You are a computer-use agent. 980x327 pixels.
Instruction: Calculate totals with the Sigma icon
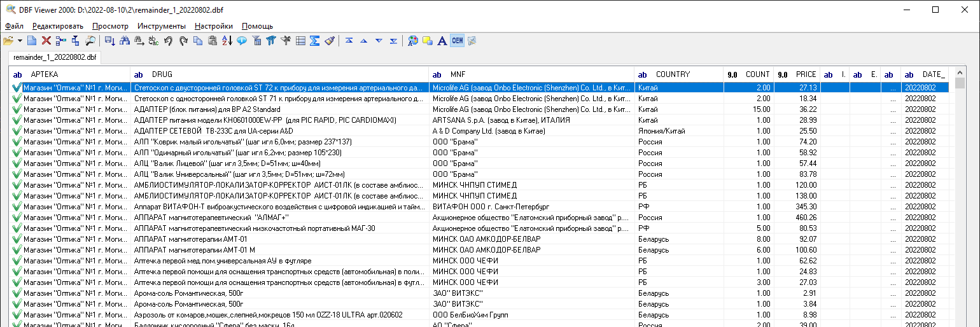pyautogui.click(x=314, y=41)
